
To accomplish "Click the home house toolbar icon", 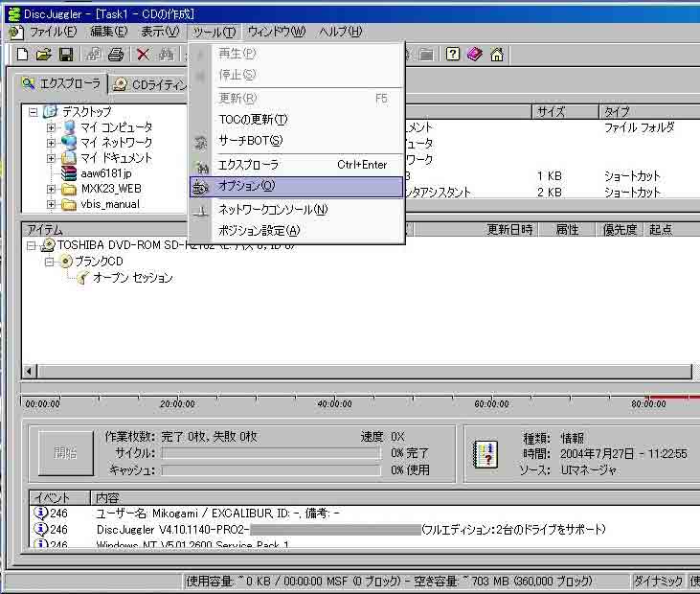I will click(496, 55).
